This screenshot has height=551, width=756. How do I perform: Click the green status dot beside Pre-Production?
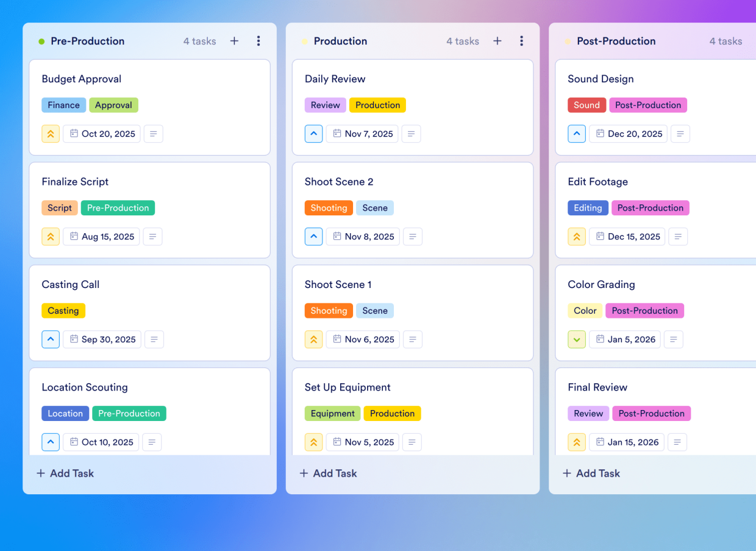click(x=41, y=41)
